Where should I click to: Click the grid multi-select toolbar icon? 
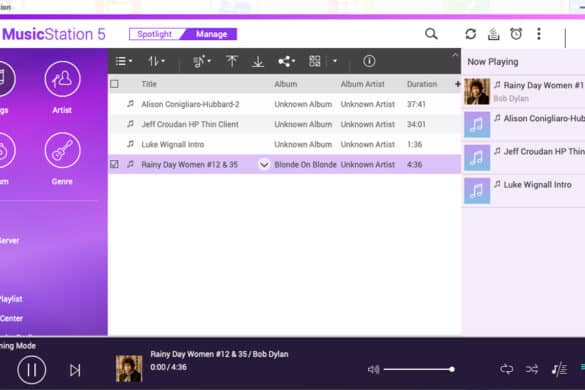tap(315, 61)
